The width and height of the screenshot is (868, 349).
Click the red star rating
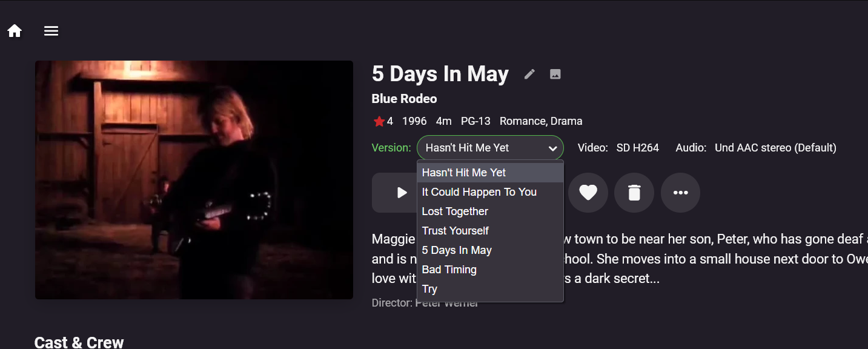pyautogui.click(x=379, y=122)
